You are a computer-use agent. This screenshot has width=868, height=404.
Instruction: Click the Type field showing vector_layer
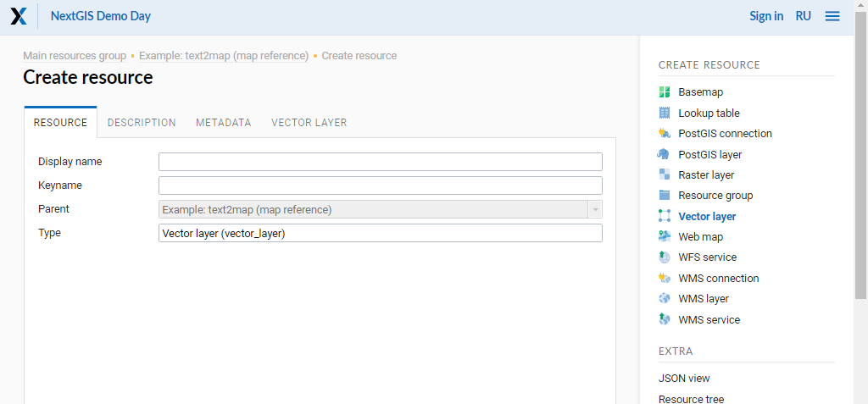point(381,233)
